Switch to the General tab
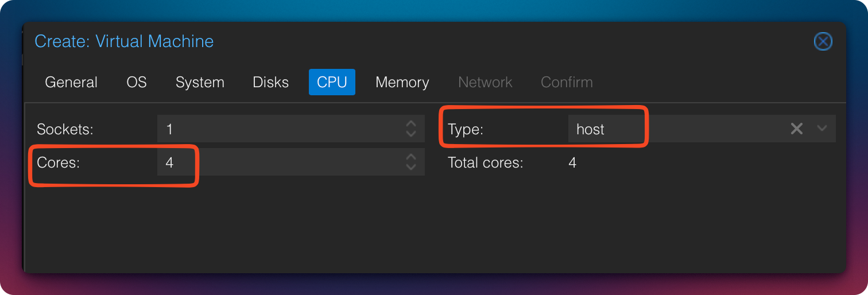 [71, 82]
